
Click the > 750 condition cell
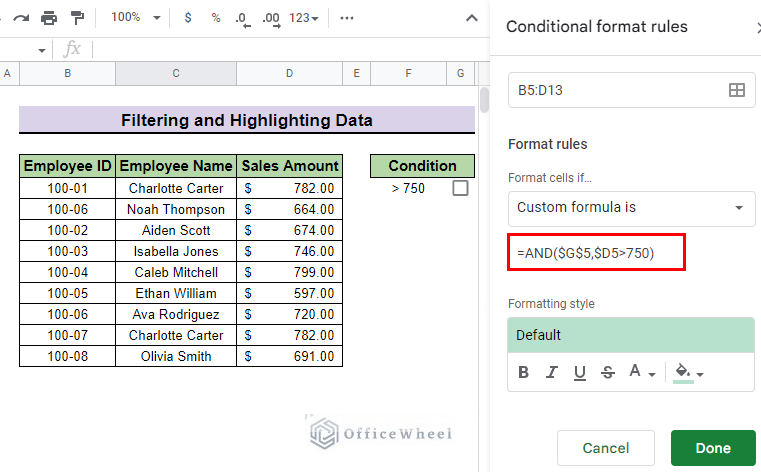(408, 188)
